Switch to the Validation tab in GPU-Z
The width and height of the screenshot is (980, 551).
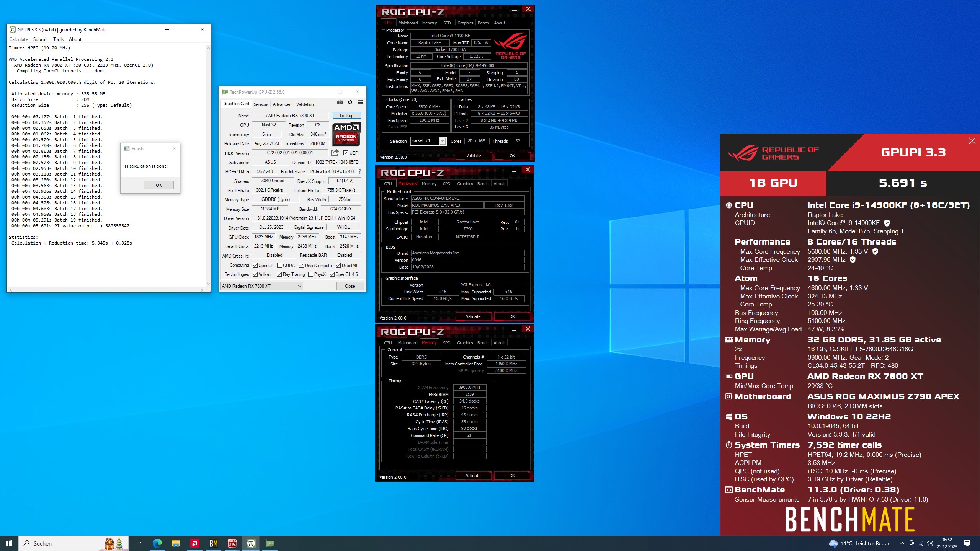(305, 104)
